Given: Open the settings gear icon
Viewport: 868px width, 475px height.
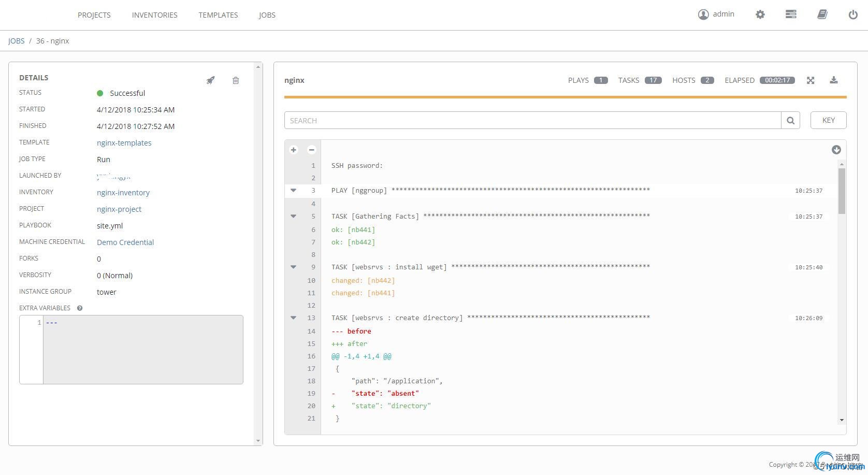Looking at the screenshot, I should click(760, 15).
